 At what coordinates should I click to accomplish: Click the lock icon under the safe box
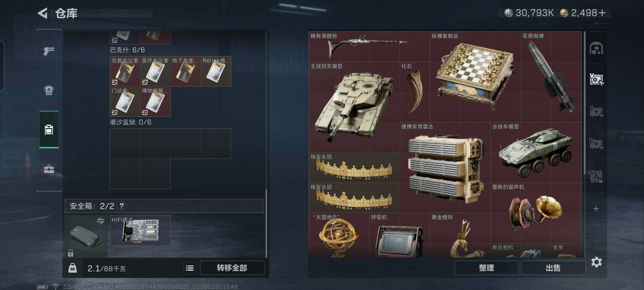(71, 253)
